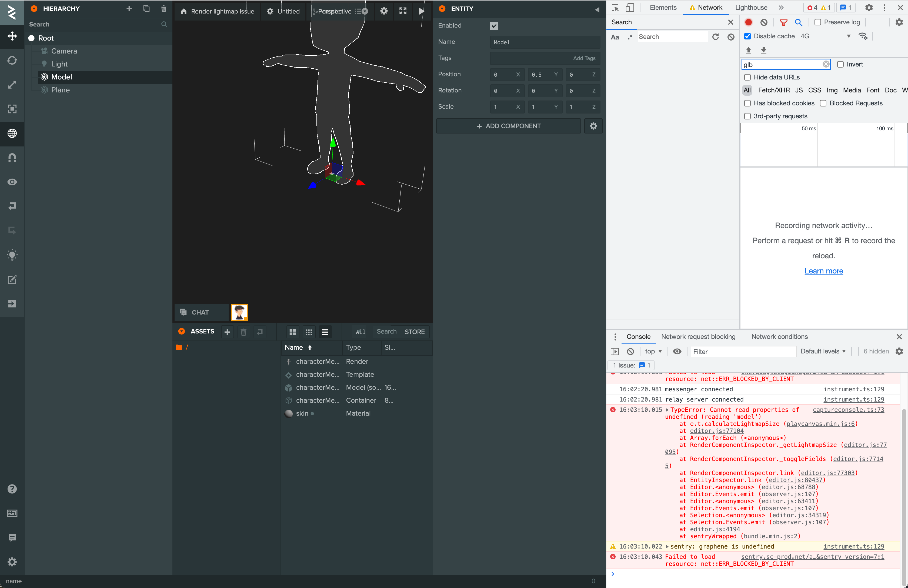Viewport: 908px width, 588px height.
Task: Click the ADD COMPONENT button
Action: (x=508, y=126)
